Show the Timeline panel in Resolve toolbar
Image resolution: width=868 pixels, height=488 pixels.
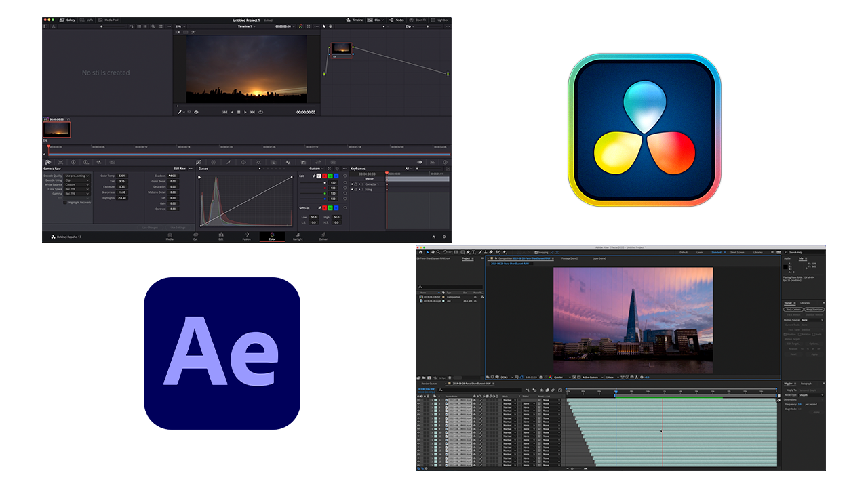click(x=355, y=20)
